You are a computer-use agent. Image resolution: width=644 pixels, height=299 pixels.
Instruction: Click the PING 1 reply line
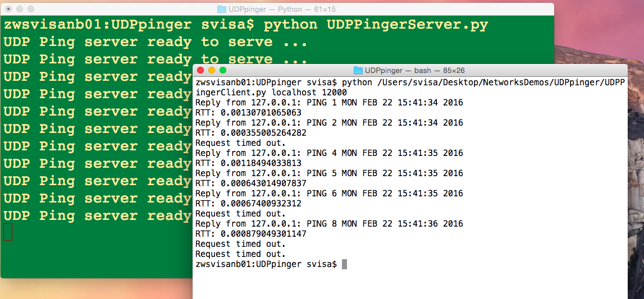329,103
